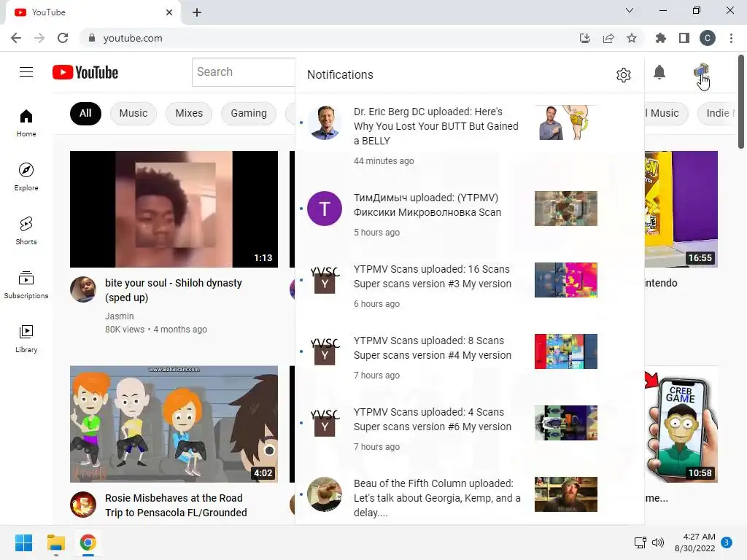Open YTPMV Scans 4 Scans notification
The width and height of the screenshot is (747, 560).
pyautogui.click(x=469, y=429)
